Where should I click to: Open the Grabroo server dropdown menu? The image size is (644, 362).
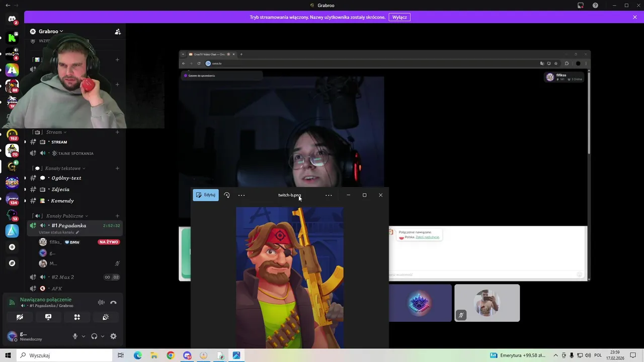tap(47, 31)
